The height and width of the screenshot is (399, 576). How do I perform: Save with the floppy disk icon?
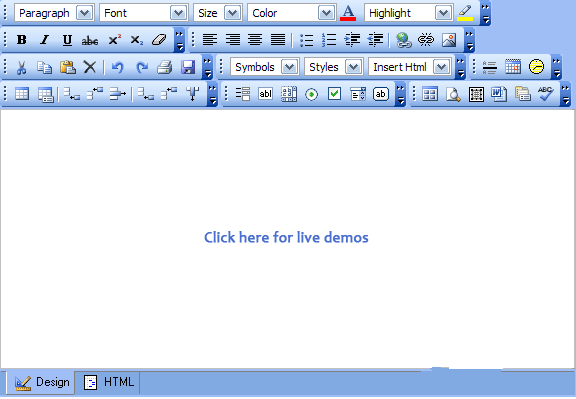(188, 67)
